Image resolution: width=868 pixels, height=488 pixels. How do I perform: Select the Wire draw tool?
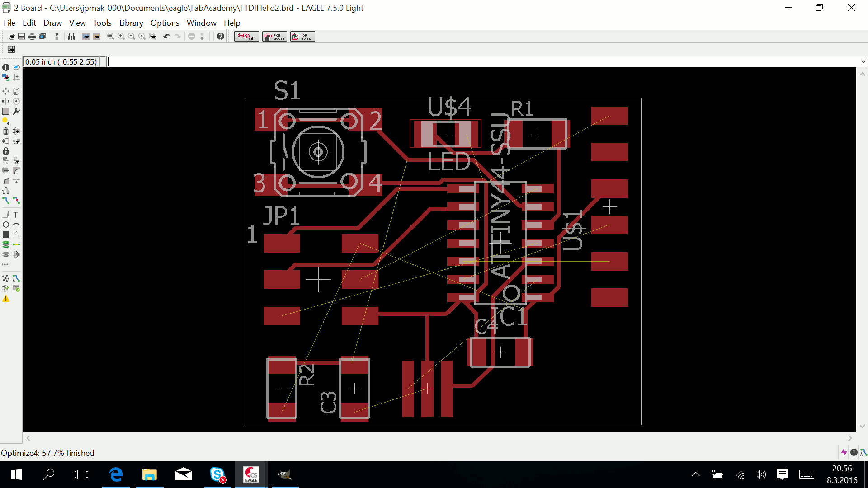click(6, 215)
